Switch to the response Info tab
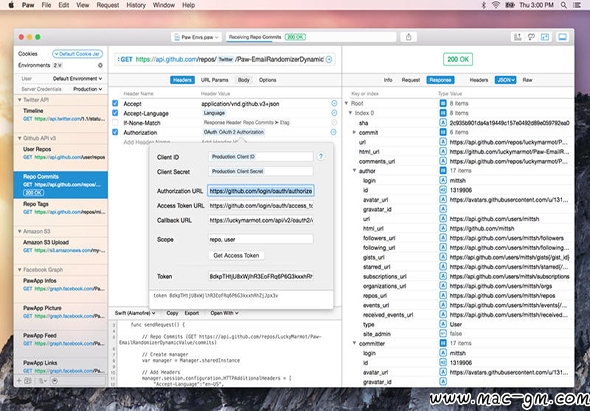590x411 pixels. 388,80
